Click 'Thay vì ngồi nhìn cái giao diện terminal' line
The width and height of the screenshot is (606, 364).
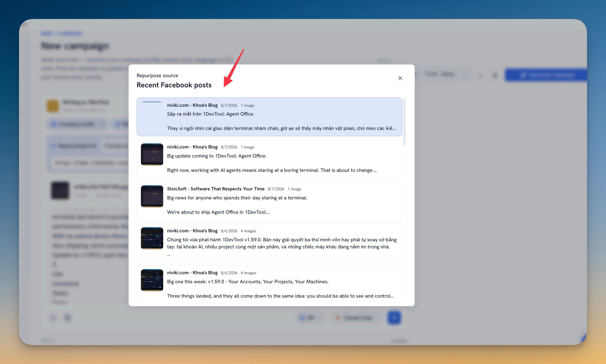click(281, 128)
